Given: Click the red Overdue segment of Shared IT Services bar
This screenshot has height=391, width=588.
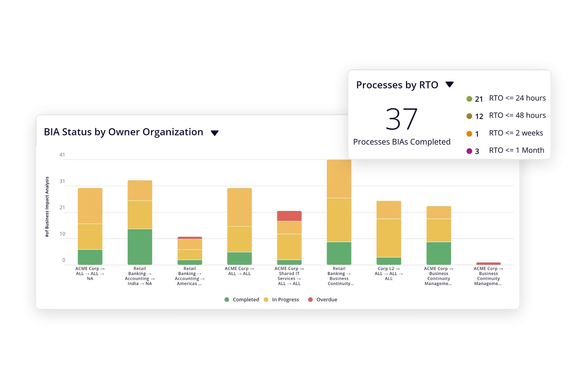Looking at the screenshot, I should click(289, 216).
